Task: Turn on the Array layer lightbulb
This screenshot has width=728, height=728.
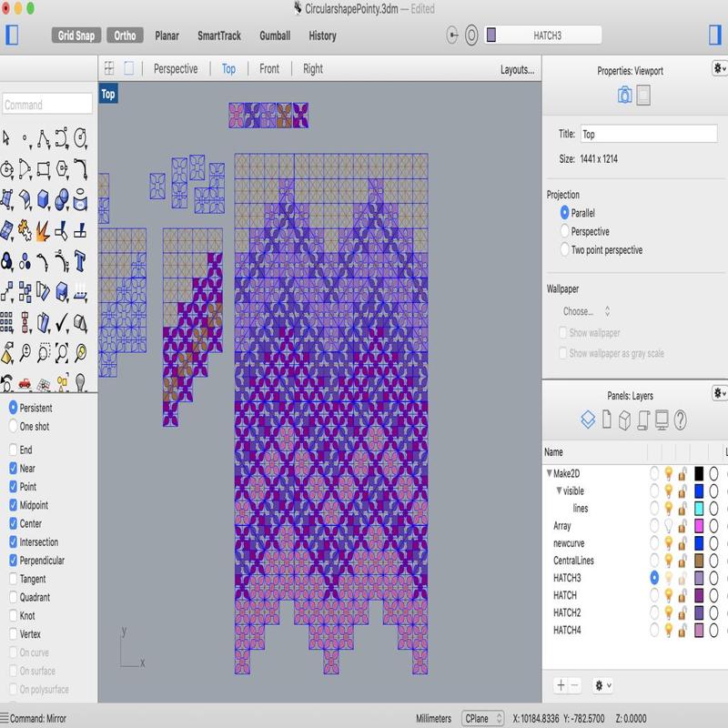Action: (x=667, y=526)
